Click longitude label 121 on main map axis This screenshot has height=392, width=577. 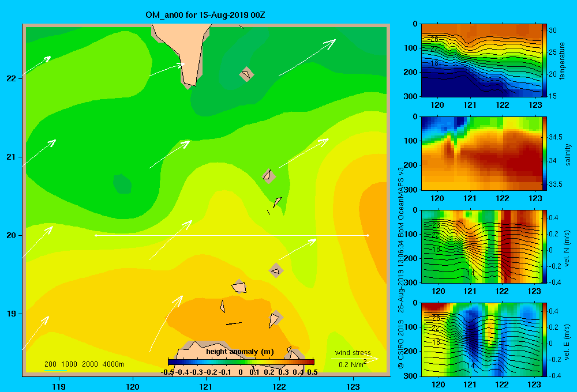pyautogui.click(x=206, y=386)
